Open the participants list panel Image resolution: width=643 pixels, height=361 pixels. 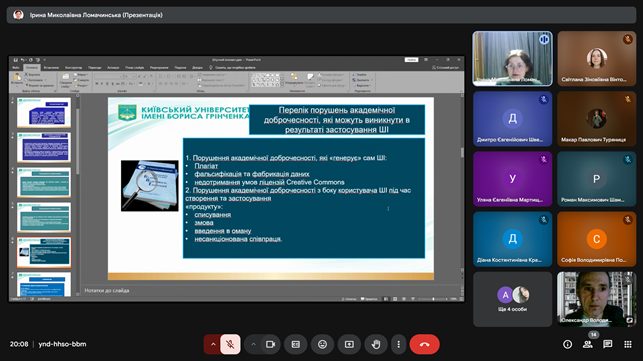pos(588,344)
